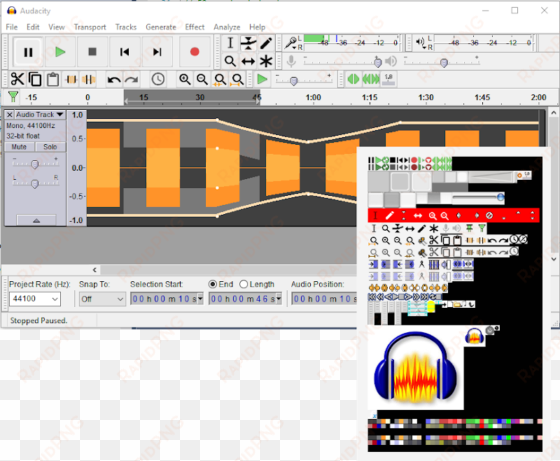The image size is (560, 461).
Task: Click the large Audacity headphones logo
Action: point(415,368)
